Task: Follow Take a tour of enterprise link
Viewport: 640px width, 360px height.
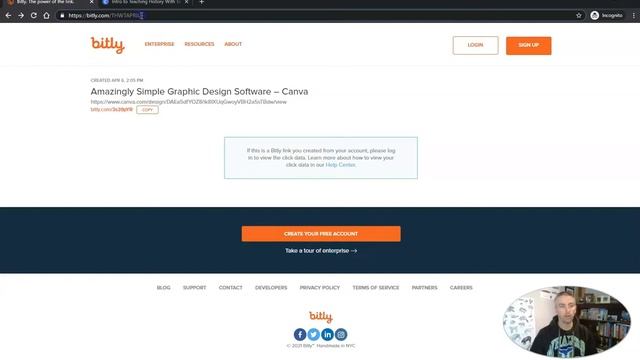Action: (x=321, y=251)
